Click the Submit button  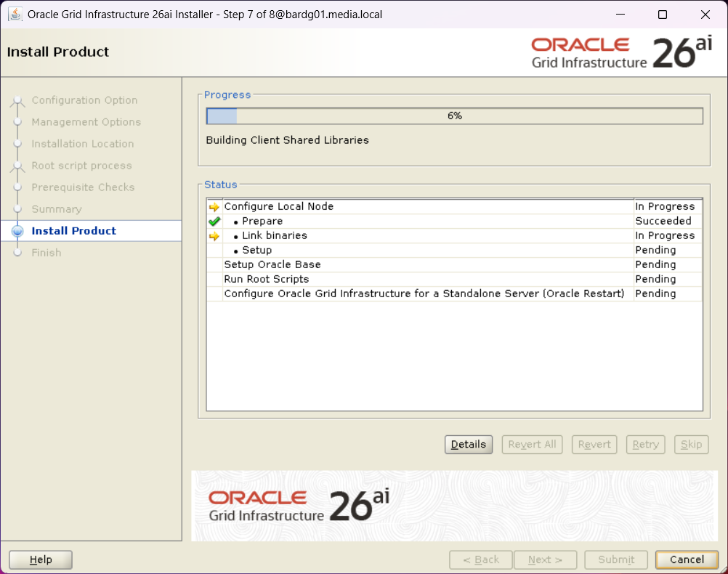616,559
